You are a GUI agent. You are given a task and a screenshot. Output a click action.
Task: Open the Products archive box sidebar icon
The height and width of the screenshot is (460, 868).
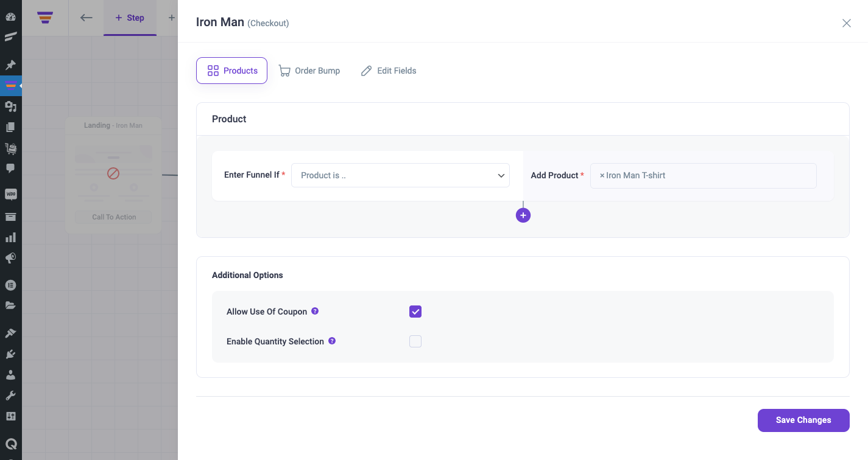(x=10, y=217)
